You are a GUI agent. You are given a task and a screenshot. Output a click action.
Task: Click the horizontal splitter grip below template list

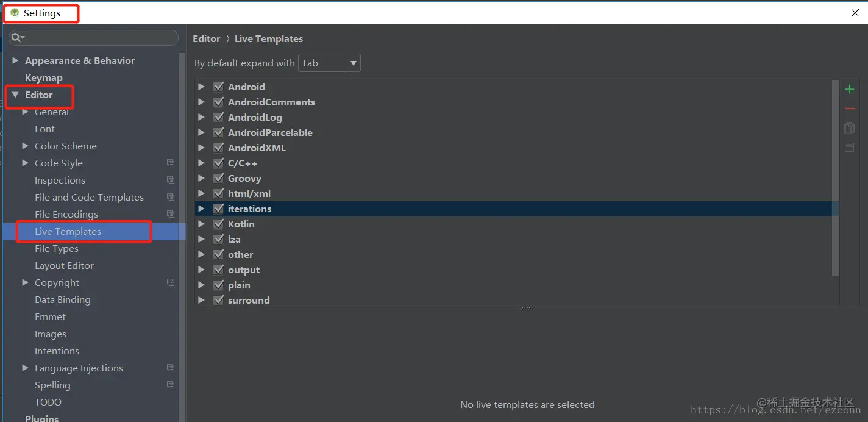pyautogui.click(x=527, y=309)
